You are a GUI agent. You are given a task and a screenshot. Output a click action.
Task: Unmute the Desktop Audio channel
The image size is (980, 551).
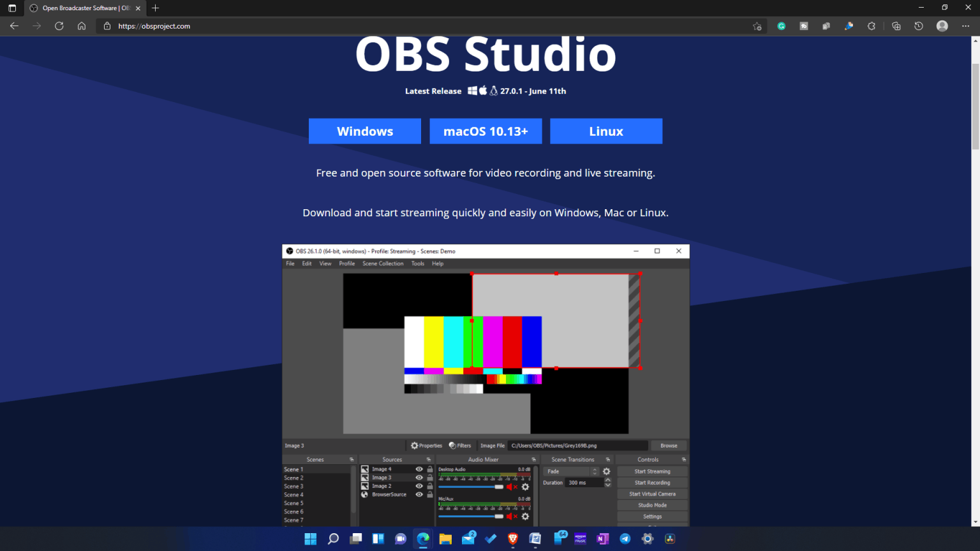(x=510, y=487)
